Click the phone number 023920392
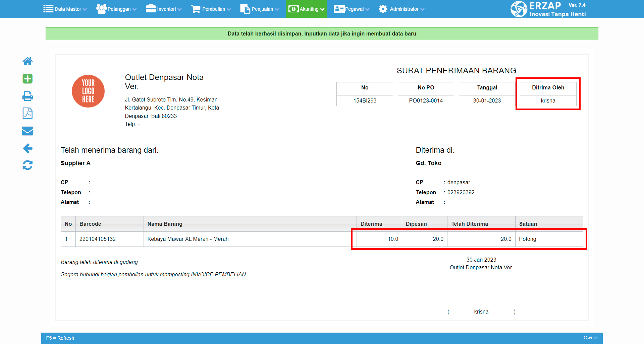 461,192
